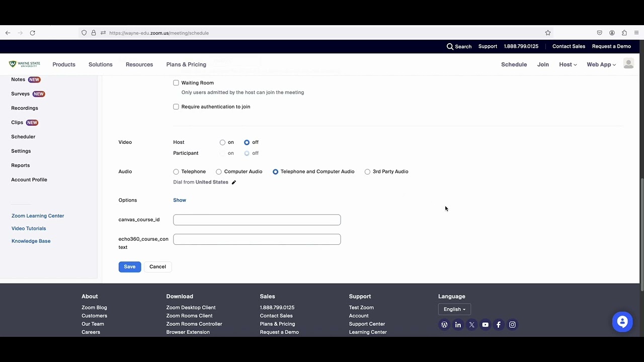Open Surveys in the sidebar
Viewport: 644px width, 362px height.
[x=20, y=94]
